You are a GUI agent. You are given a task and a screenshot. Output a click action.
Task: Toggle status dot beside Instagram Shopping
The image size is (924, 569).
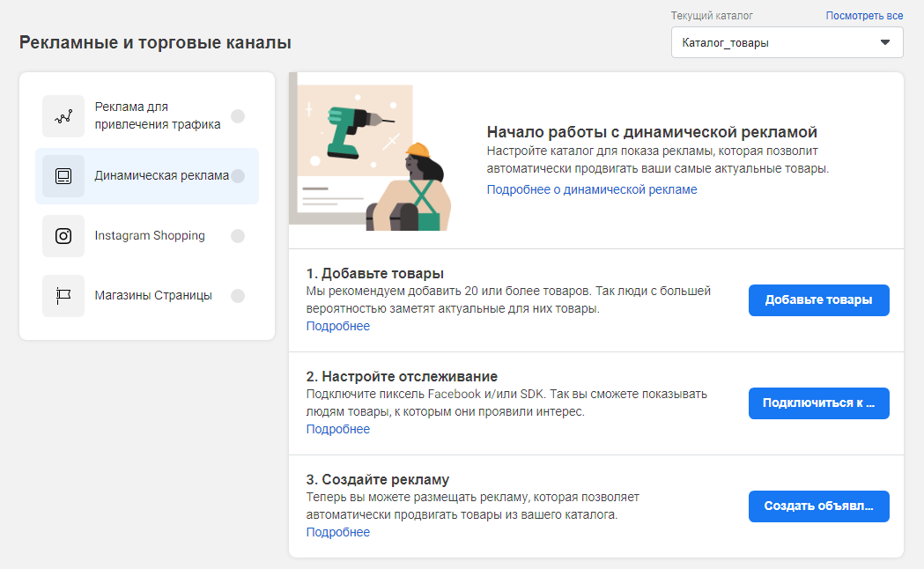pos(238,236)
